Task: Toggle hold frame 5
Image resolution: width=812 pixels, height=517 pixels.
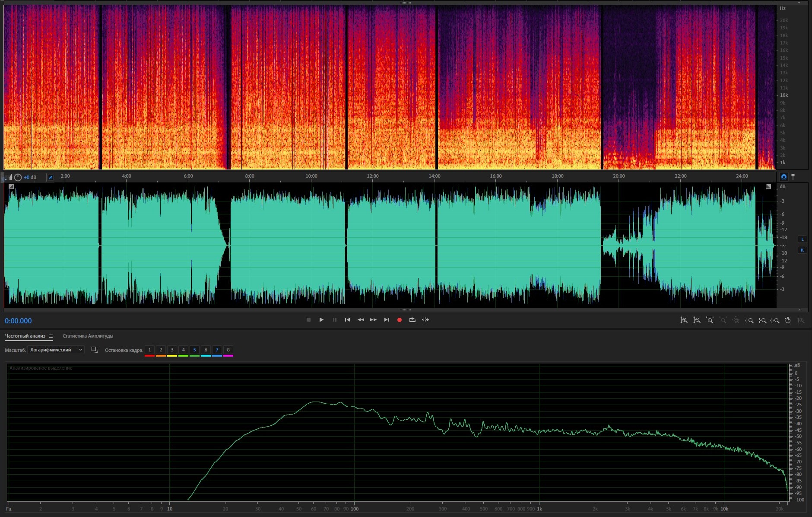Action: coord(194,350)
